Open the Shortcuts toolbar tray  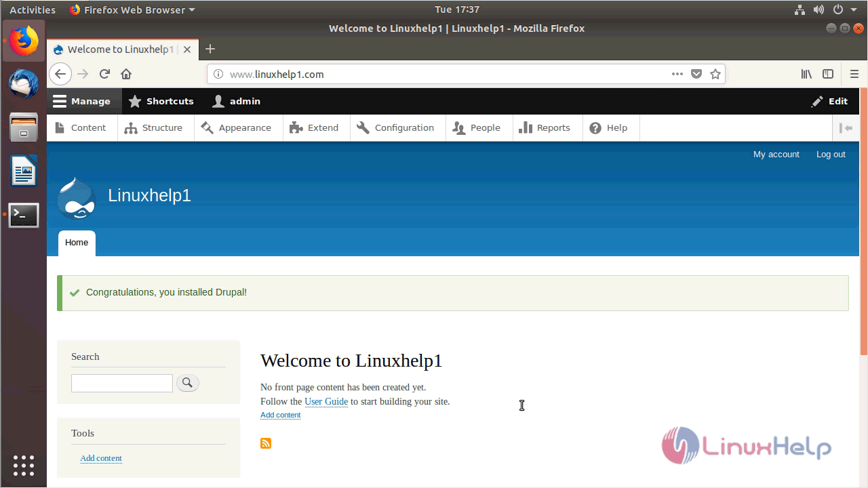[161, 101]
